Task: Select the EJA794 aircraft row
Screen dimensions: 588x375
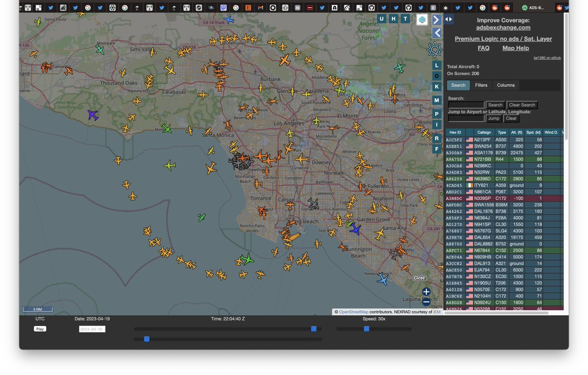Action: pyautogui.click(x=504, y=270)
